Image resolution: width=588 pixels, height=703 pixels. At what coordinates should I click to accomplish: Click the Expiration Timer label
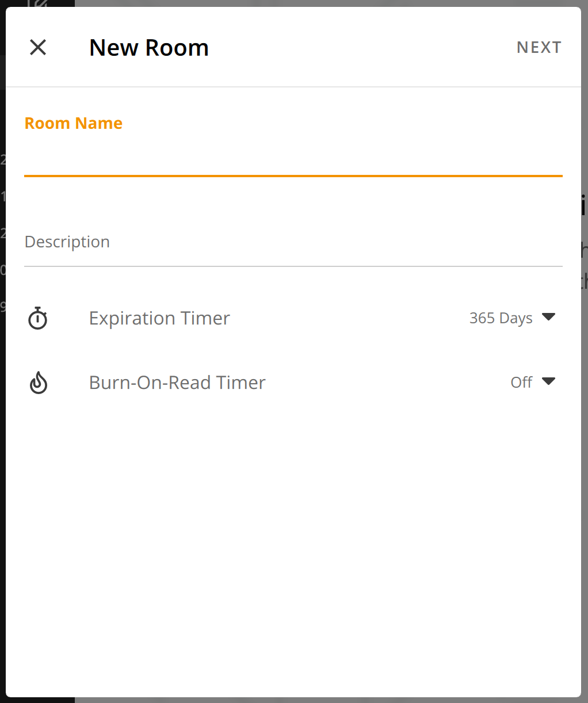tap(159, 318)
